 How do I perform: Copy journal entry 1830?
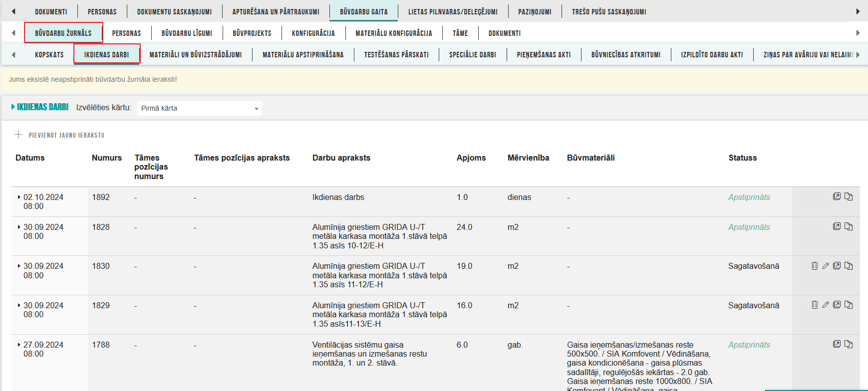(x=849, y=266)
